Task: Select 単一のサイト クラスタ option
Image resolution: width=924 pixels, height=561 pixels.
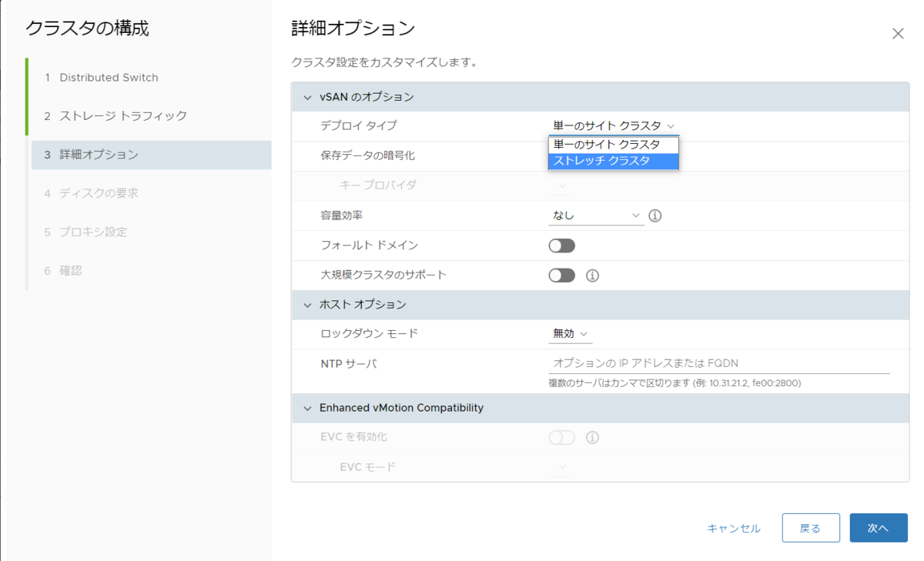Action: click(613, 144)
